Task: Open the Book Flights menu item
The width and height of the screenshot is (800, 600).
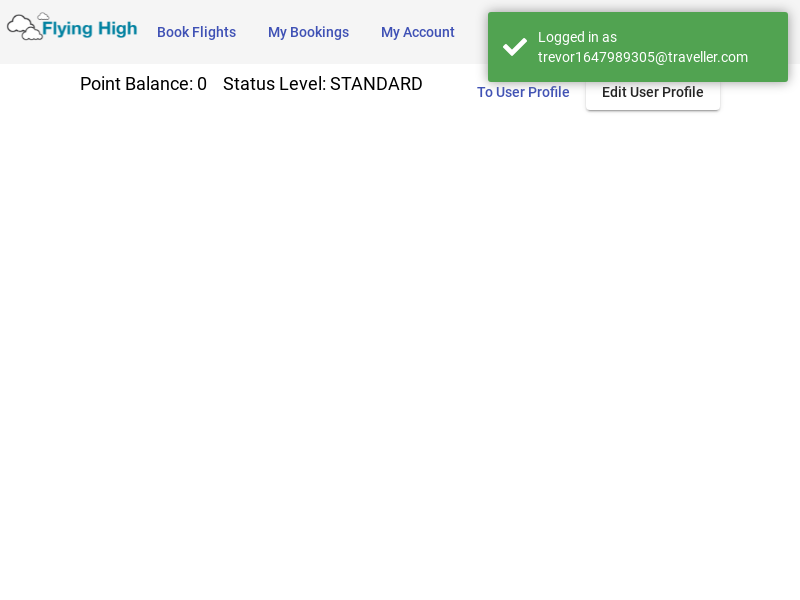Action: click(x=196, y=32)
